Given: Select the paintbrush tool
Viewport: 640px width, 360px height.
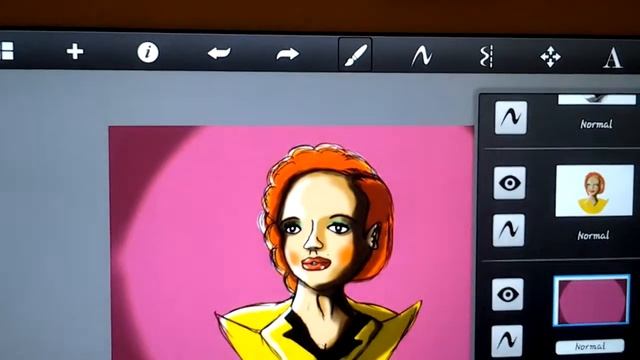Looking at the screenshot, I should 355,55.
